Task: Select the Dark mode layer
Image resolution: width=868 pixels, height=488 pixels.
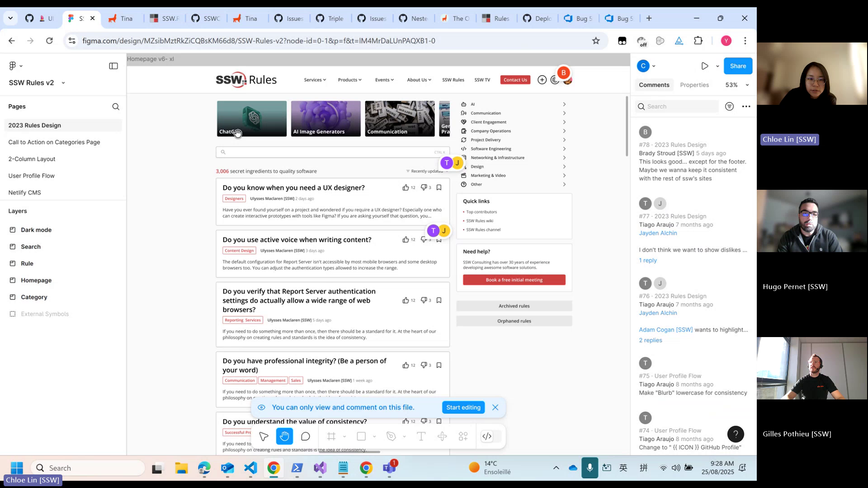Action: pos(63,230)
